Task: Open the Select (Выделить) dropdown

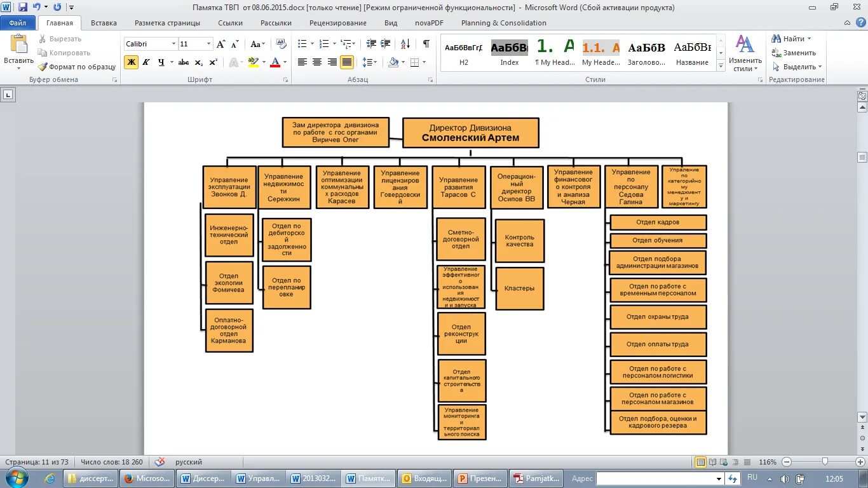Action: [x=797, y=67]
